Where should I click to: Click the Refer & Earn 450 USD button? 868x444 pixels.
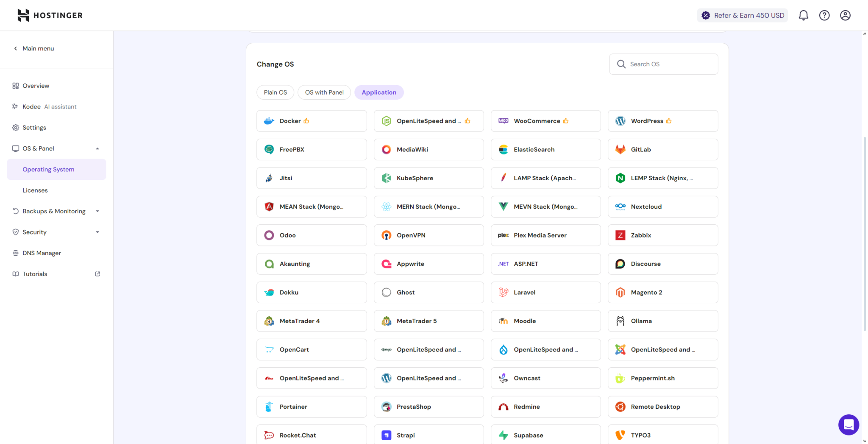tap(742, 15)
